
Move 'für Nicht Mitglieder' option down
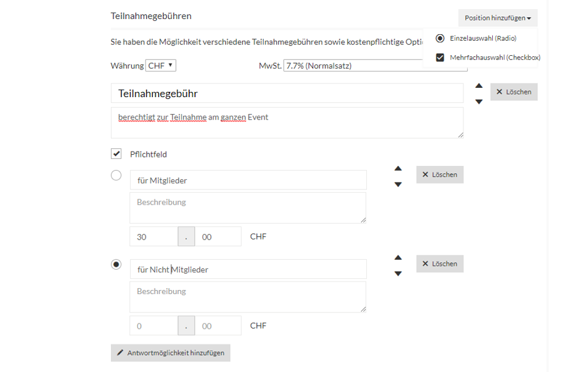click(x=398, y=274)
